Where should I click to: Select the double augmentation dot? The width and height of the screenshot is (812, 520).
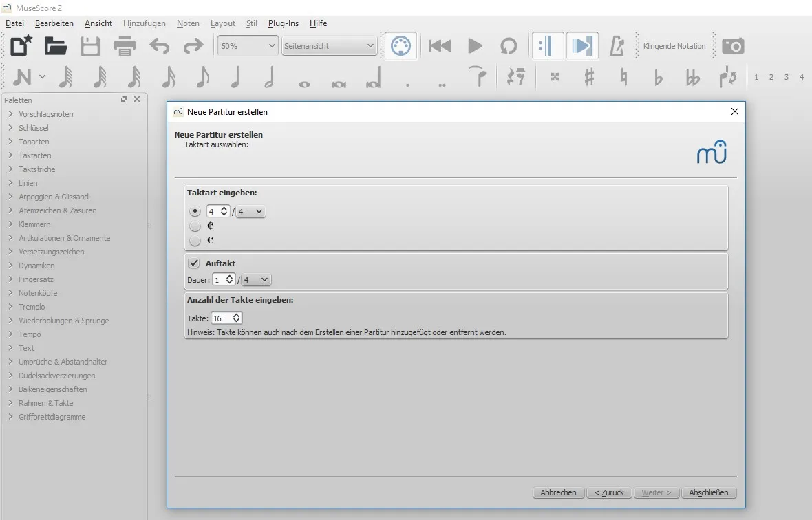442,85
